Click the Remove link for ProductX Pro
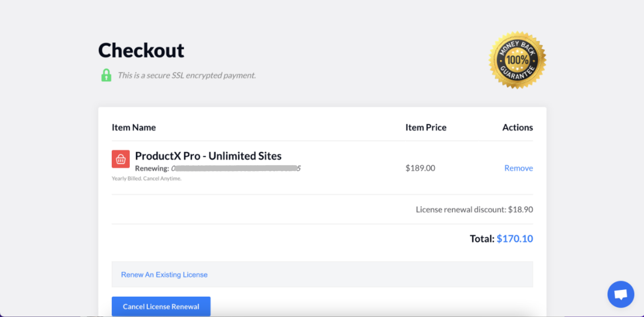The width and height of the screenshot is (644, 317). click(518, 168)
